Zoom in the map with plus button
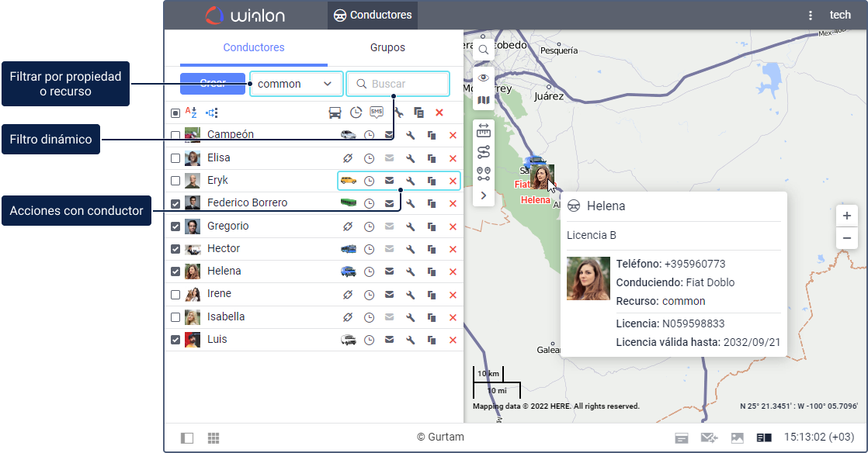Viewport: 868px width, 453px height. pos(846,216)
